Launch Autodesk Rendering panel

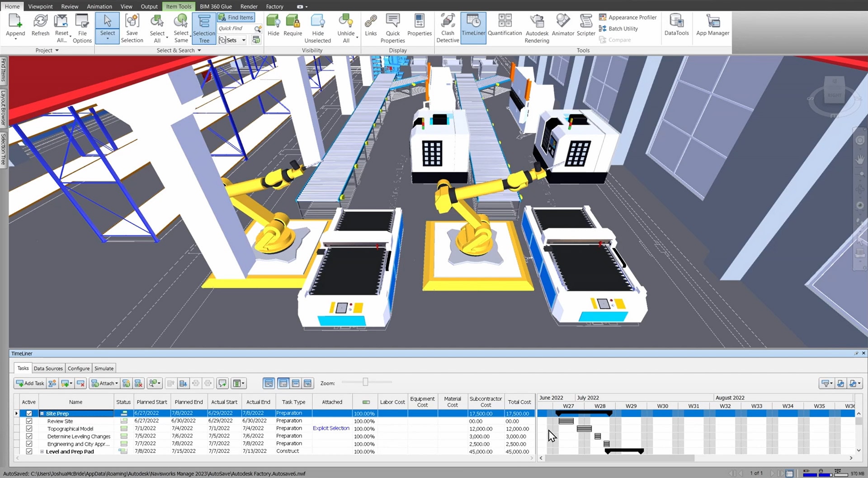(x=537, y=28)
